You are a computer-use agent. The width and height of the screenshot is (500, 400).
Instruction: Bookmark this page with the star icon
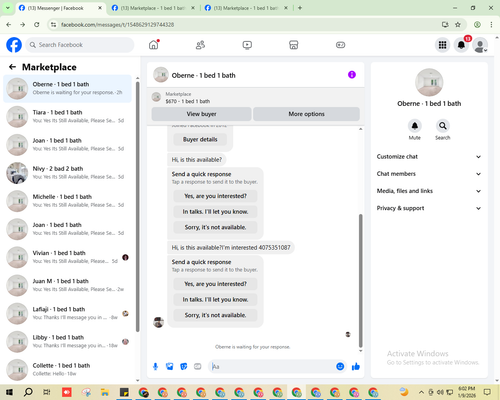coord(458,24)
